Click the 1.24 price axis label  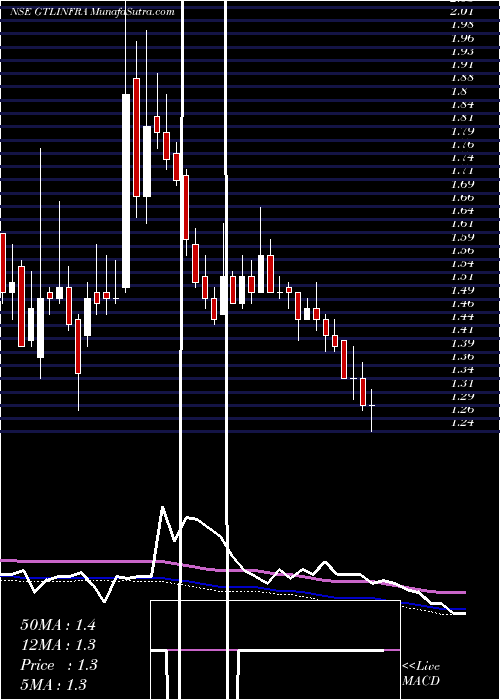[x=462, y=423]
